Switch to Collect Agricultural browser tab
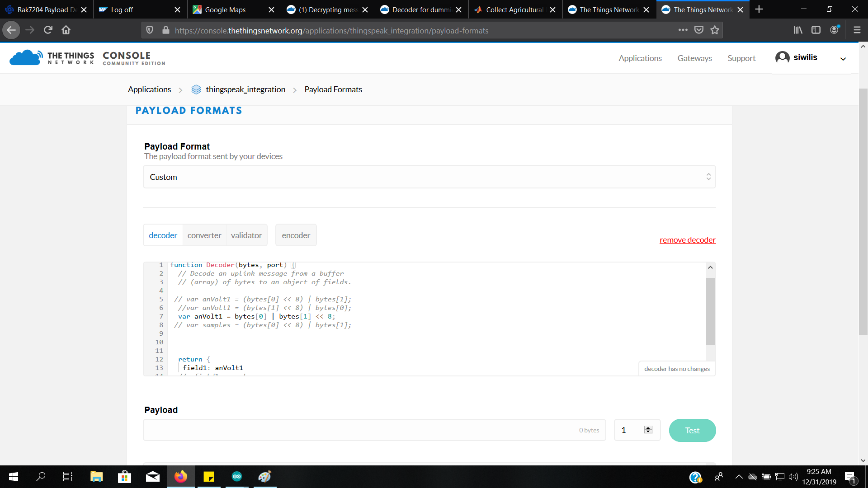Viewport: 868px width, 488px height. [515, 9]
